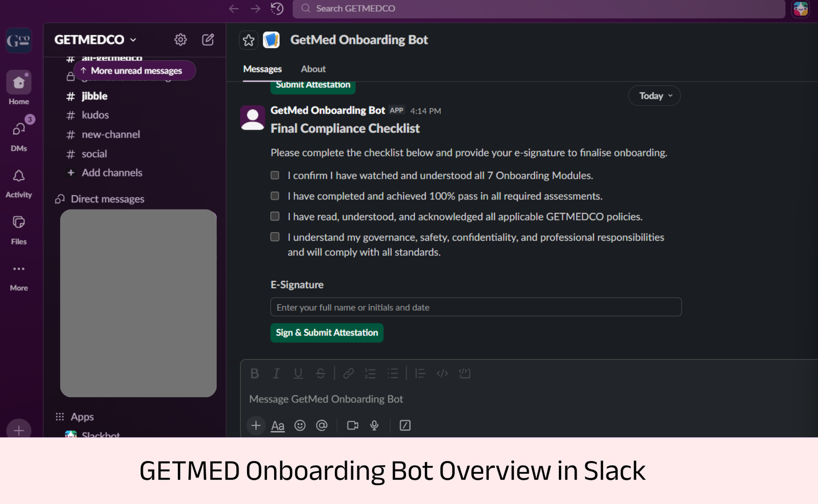Image resolution: width=818 pixels, height=504 pixels.
Task: Open the GETMEDCO workspace dropdown menu
Action: (x=95, y=39)
